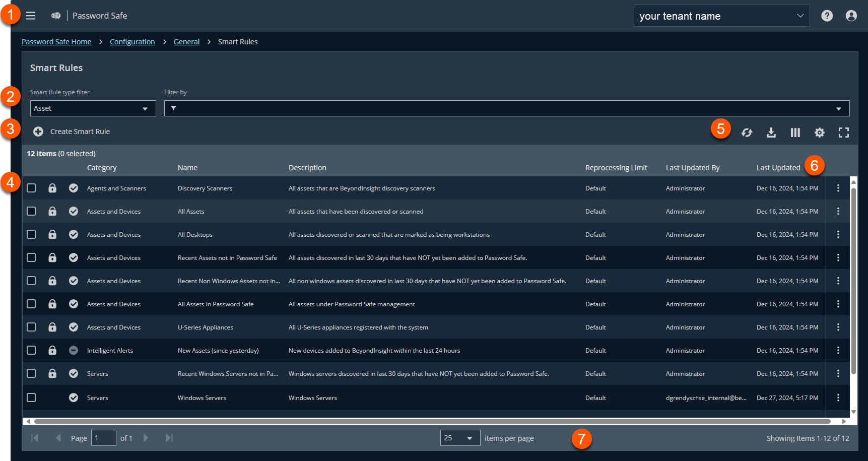Open the General breadcrumb link
Image resolution: width=868 pixels, height=461 pixels.
click(186, 42)
